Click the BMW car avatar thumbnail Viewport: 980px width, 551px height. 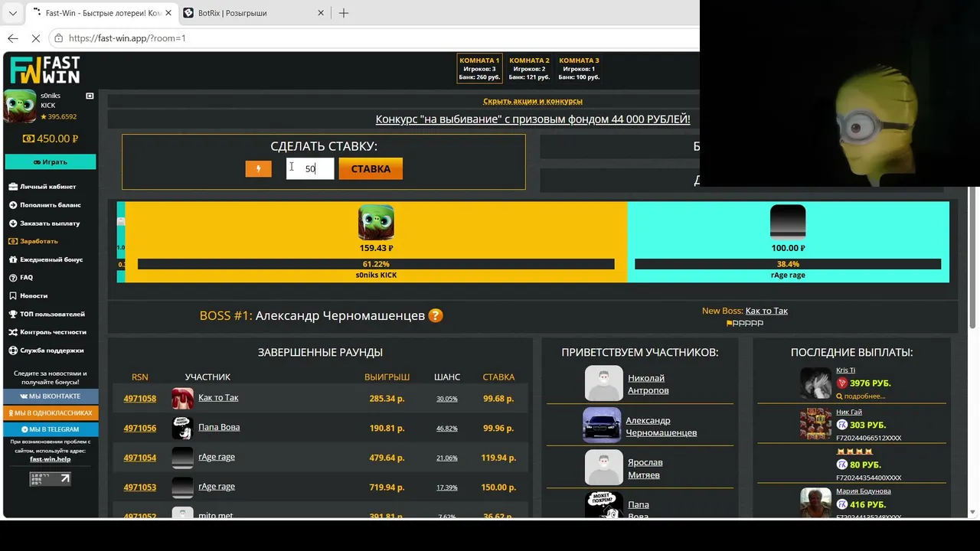[x=603, y=425]
